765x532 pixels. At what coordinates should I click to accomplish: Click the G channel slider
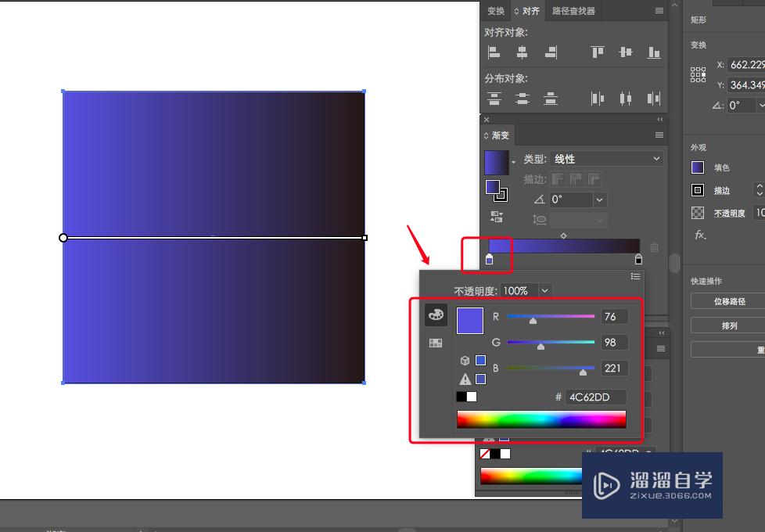tap(551, 343)
